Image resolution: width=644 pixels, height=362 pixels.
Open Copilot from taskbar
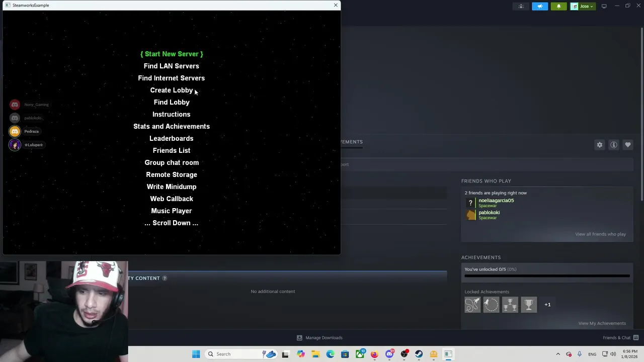pos(301,354)
